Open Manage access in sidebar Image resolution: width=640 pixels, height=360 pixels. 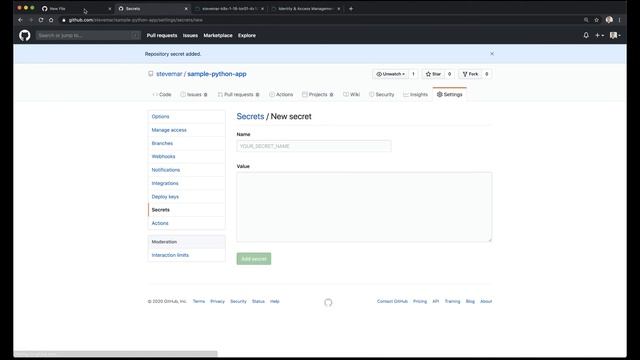[187, 130]
